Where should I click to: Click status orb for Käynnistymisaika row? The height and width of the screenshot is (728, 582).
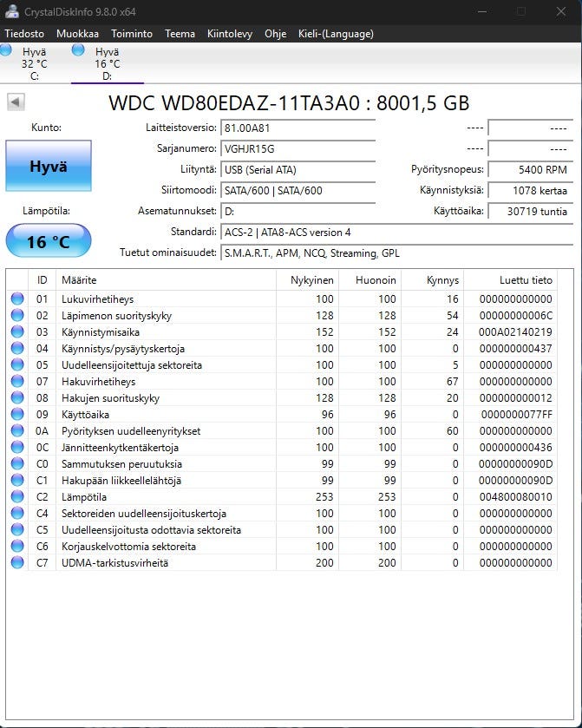tap(17, 331)
